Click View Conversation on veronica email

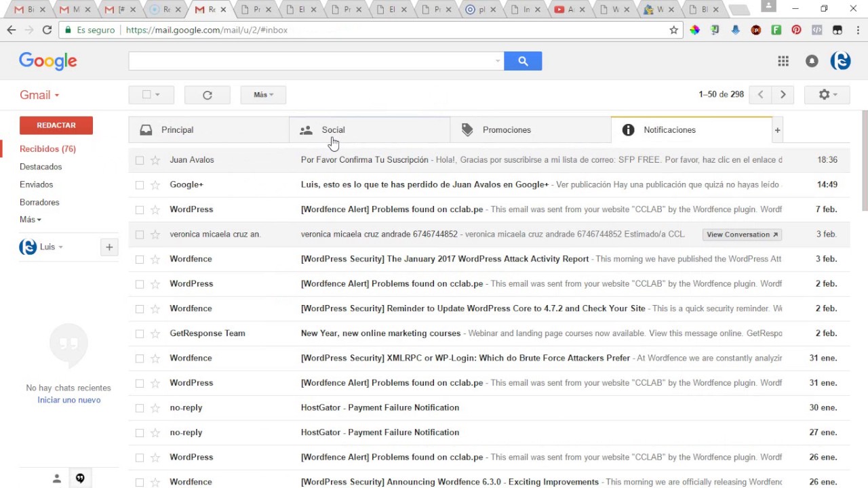[x=743, y=235]
